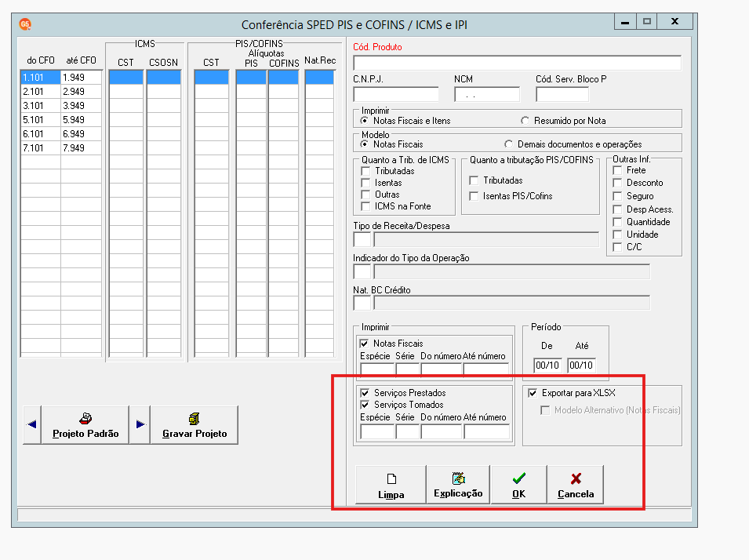The width and height of the screenshot is (749, 560).
Task: Enable the Quantidade checkbox
Action: point(617,222)
